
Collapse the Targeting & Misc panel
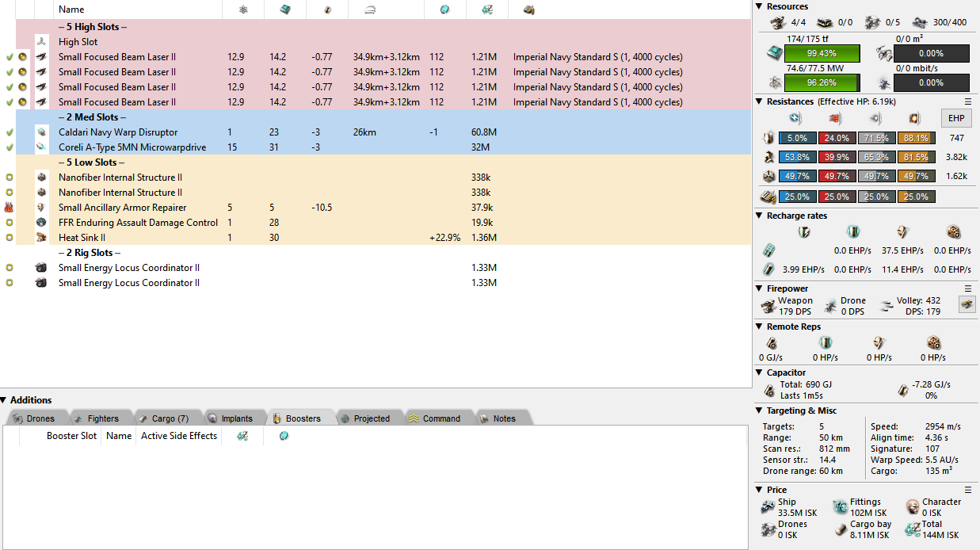point(759,411)
